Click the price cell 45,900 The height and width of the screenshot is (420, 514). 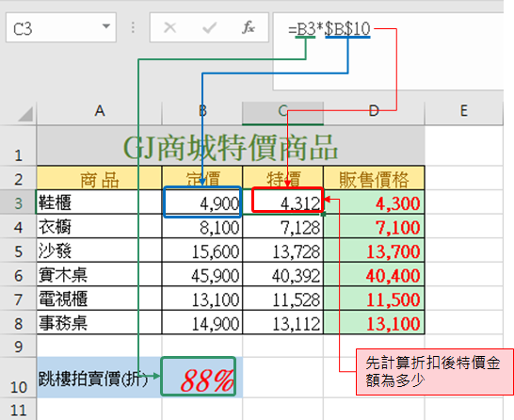pos(202,275)
